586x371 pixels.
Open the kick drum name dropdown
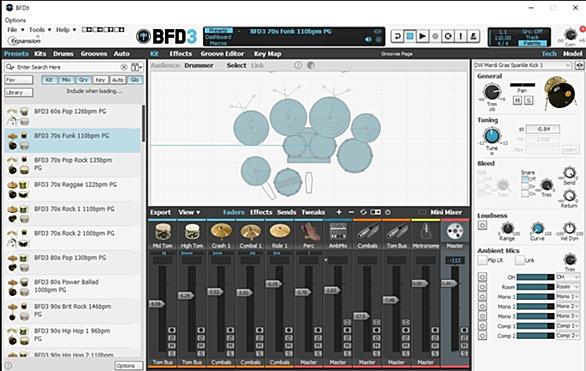pos(522,65)
